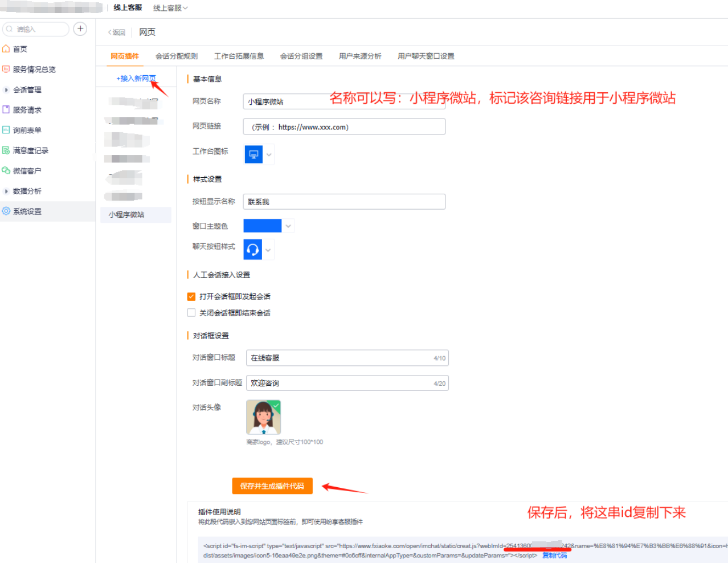Image resolution: width=728 pixels, height=563 pixels.
Task: Focus the 按钮显示名称 input field
Action: tap(344, 202)
